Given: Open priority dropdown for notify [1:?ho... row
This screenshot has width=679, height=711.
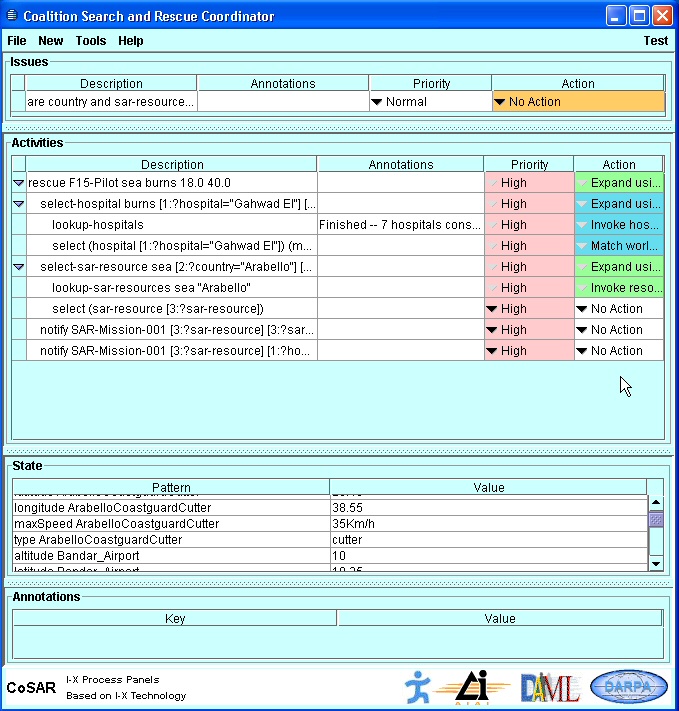Looking at the screenshot, I should coord(529,351).
